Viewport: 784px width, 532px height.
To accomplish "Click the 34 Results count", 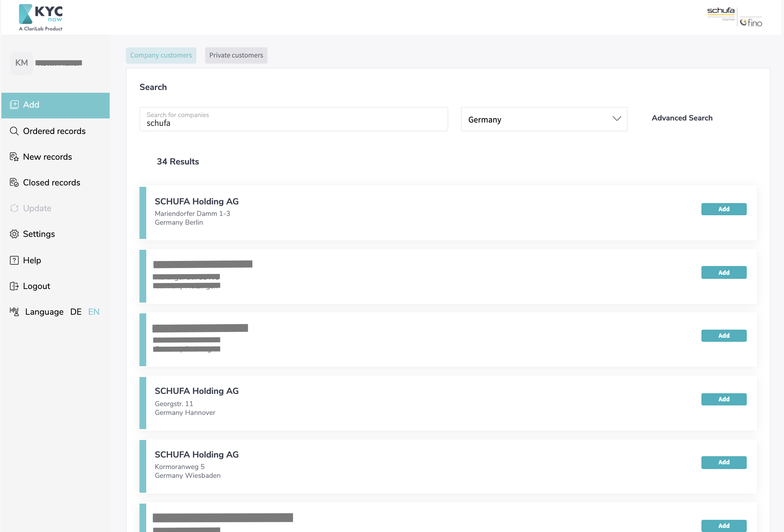I will click(x=178, y=161).
